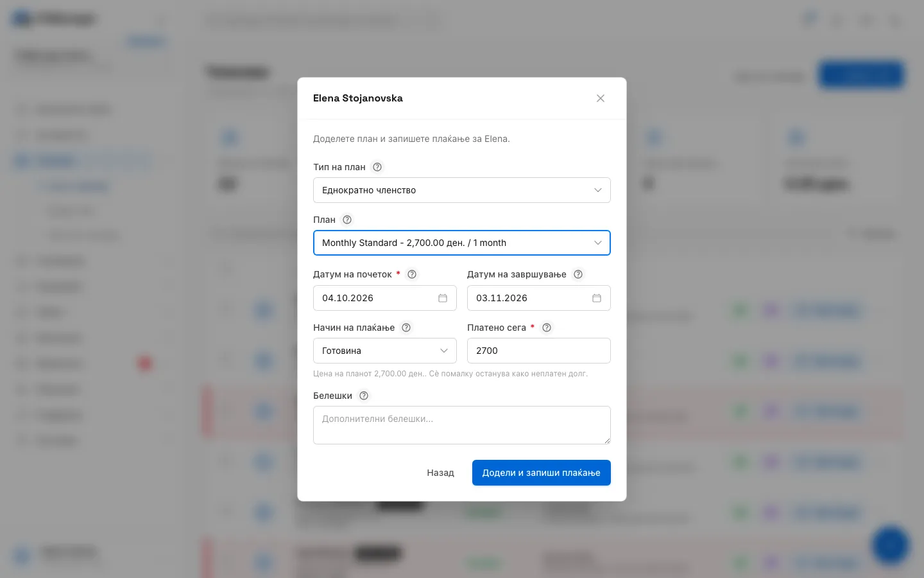Viewport: 924px width, 578px height.
Task: Click into the "Дополнителни белешки" notes textarea
Action: click(x=462, y=425)
